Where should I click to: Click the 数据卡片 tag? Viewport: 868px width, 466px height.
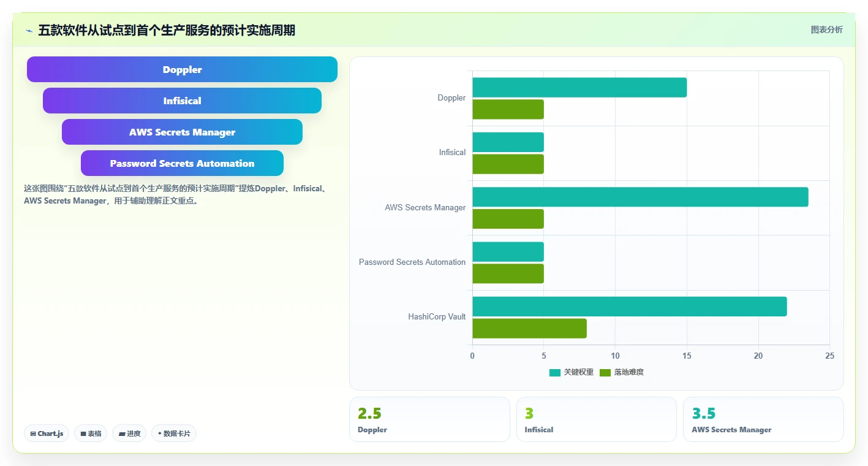pos(174,434)
